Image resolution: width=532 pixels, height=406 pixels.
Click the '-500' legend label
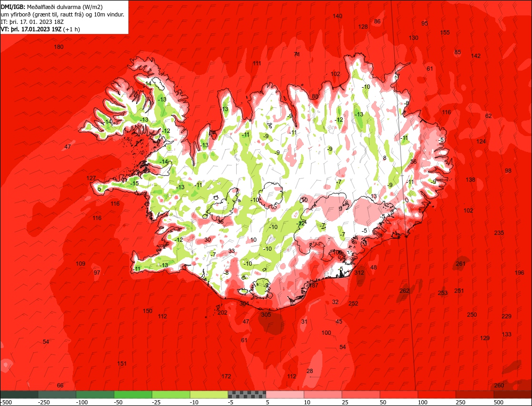coord(6,402)
